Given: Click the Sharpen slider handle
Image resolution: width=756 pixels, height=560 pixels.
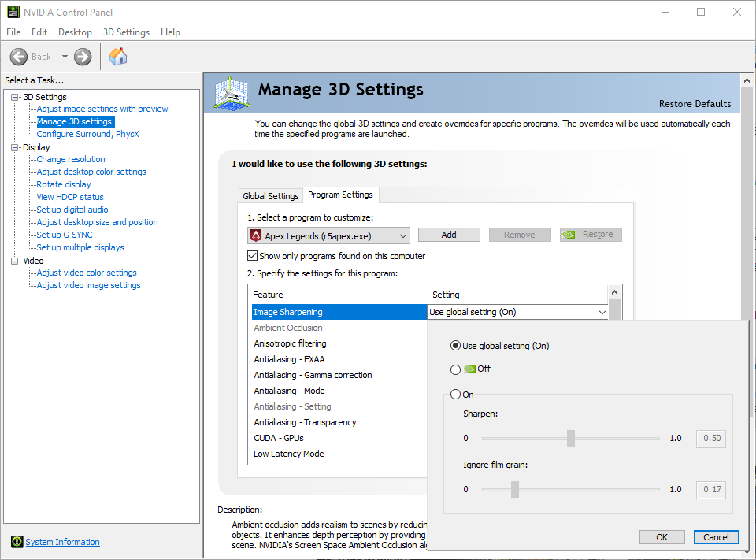Looking at the screenshot, I should (571, 439).
